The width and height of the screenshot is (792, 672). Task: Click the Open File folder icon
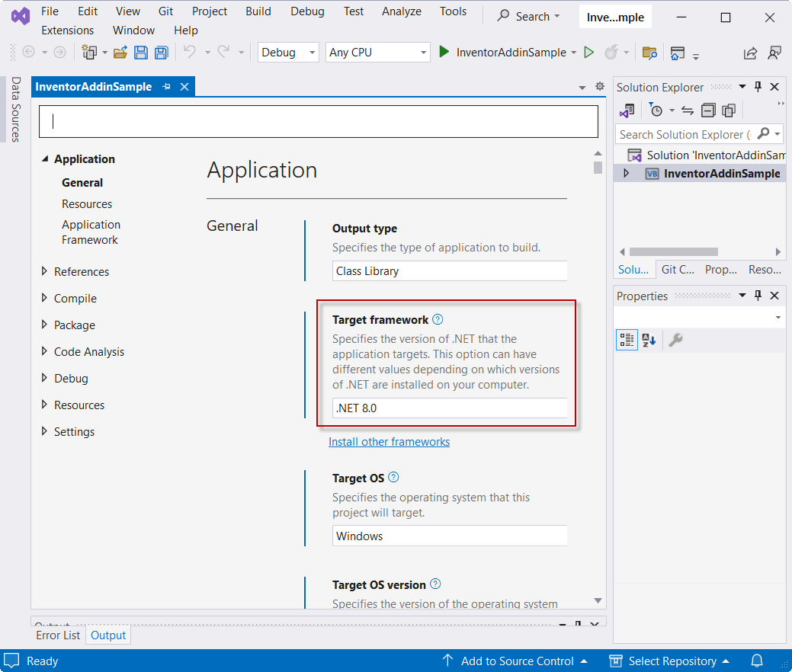coord(120,52)
